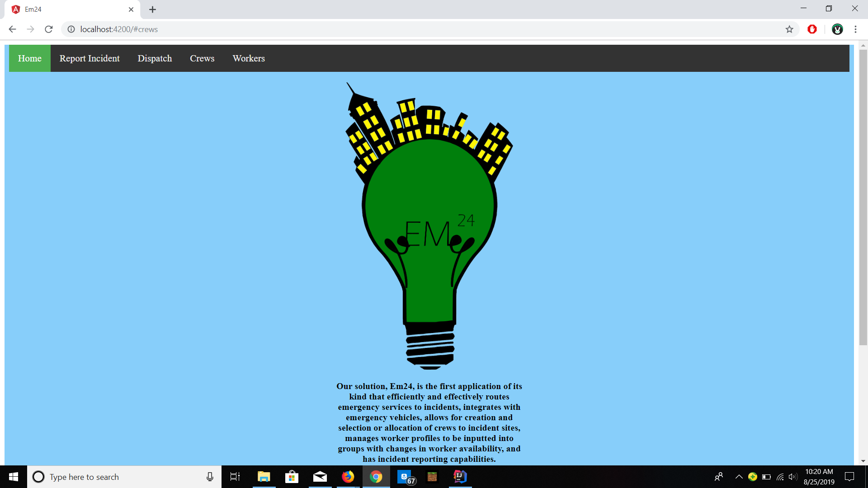Go back to the previous page

pyautogui.click(x=12, y=29)
